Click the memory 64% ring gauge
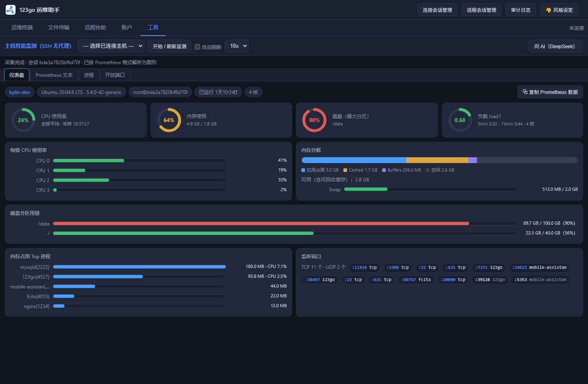 click(x=169, y=120)
